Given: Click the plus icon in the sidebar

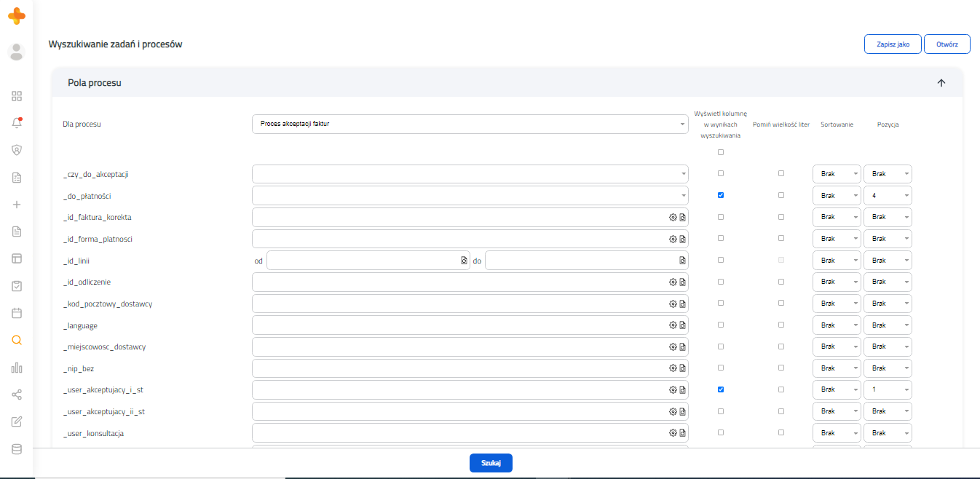Looking at the screenshot, I should (17, 205).
